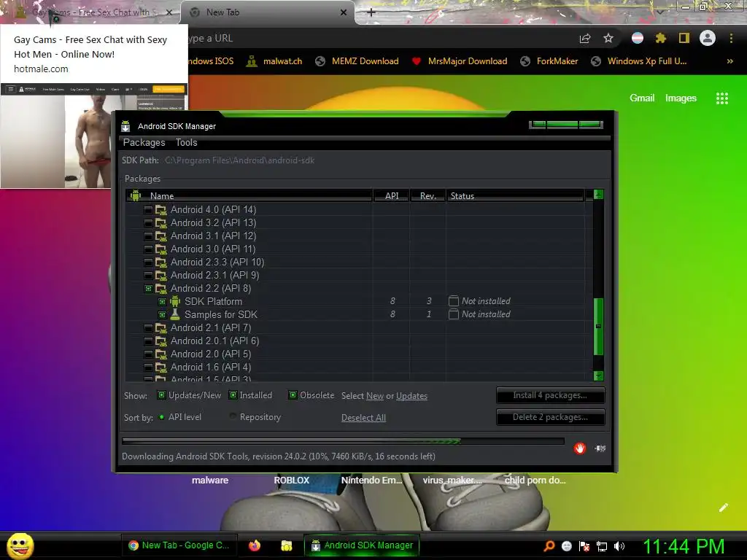Click the customize Chrome pencil icon
The image size is (747, 560).
pos(724,507)
